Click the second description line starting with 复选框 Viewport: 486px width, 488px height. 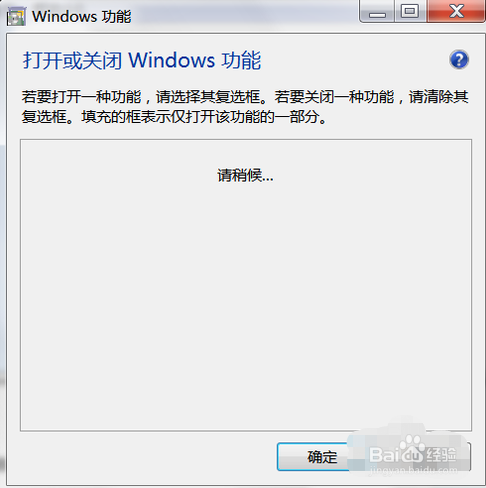[174, 117]
